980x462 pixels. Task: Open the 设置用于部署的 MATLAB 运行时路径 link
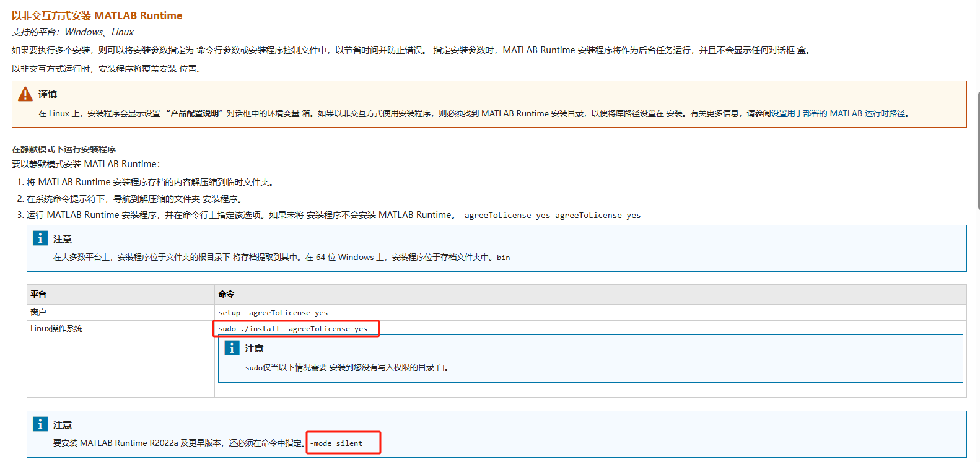pyautogui.click(x=837, y=113)
